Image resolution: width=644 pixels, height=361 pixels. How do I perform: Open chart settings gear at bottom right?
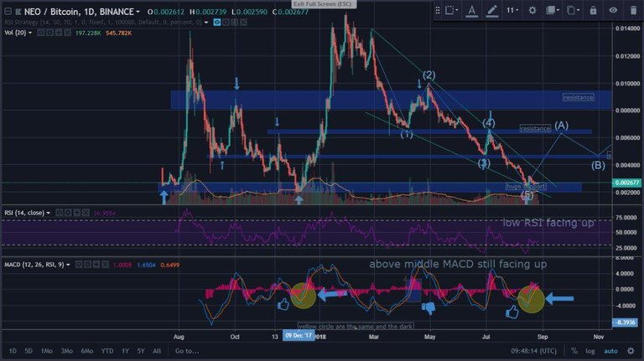tap(631, 351)
